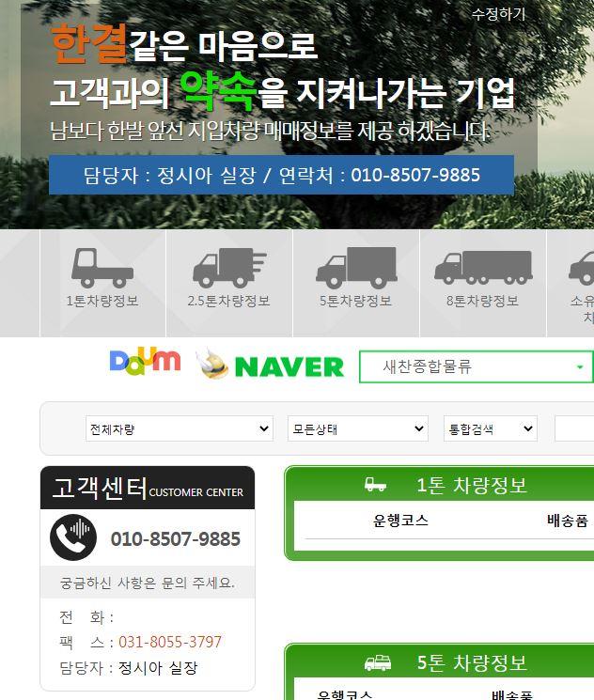Click the 운행코스 column header under 1톤 차량정보
The height and width of the screenshot is (700, 594).
pyautogui.click(x=400, y=521)
